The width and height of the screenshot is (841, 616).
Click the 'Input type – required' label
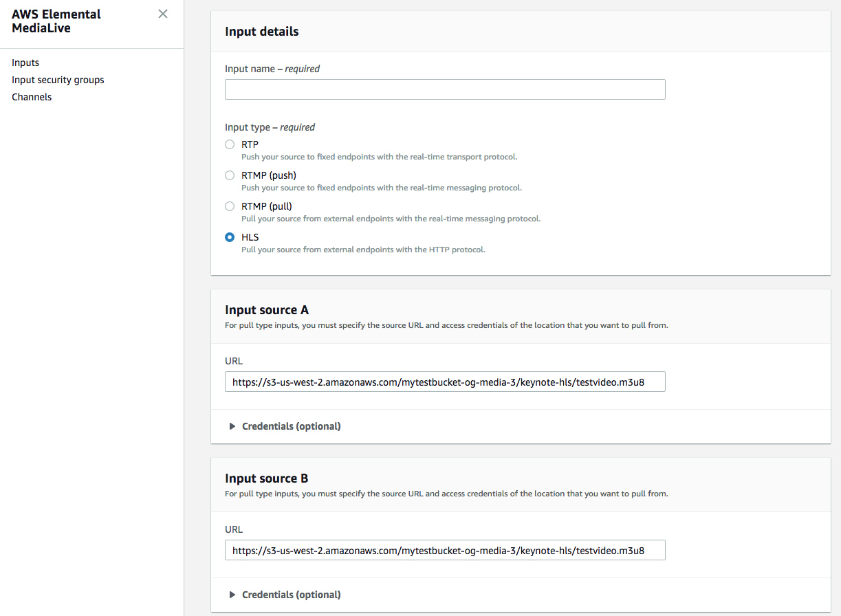pos(270,127)
